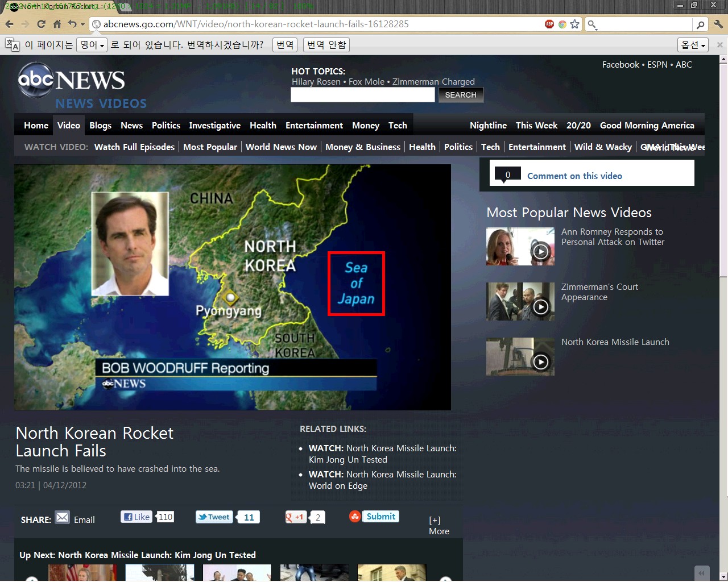Open the ESPN link in header
This screenshot has width=728, height=582.
657,65
